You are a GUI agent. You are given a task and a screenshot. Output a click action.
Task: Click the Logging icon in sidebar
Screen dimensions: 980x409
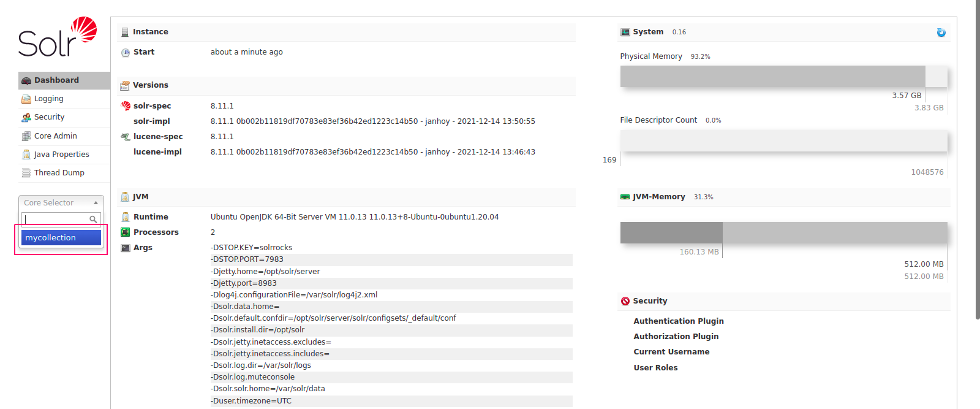26,99
